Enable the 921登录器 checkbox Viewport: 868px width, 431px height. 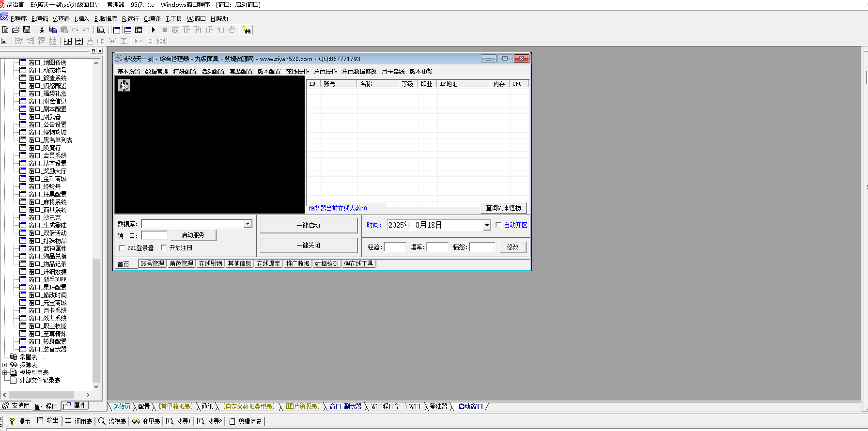122,248
